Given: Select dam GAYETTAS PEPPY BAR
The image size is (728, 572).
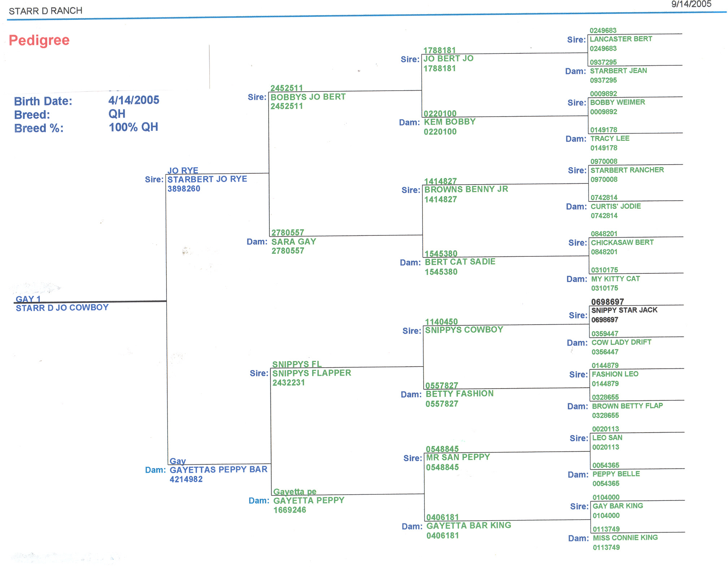Looking at the screenshot, I should tap(218, 469).
